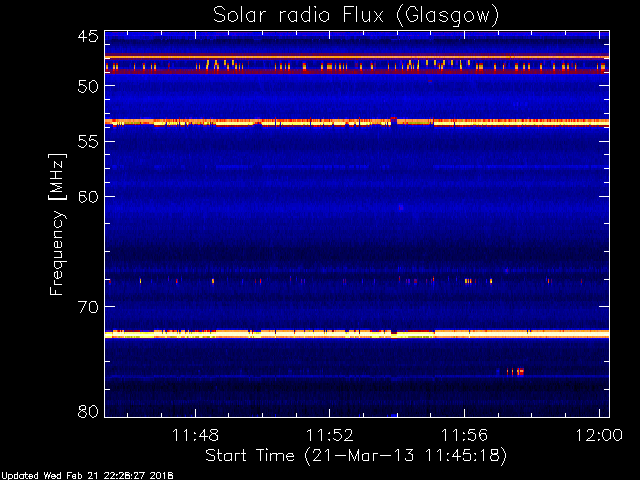The width and height of the screenshot is (640, 480).
Task: Click the thin red line near 47 MHz
Action: pos(357,57)
